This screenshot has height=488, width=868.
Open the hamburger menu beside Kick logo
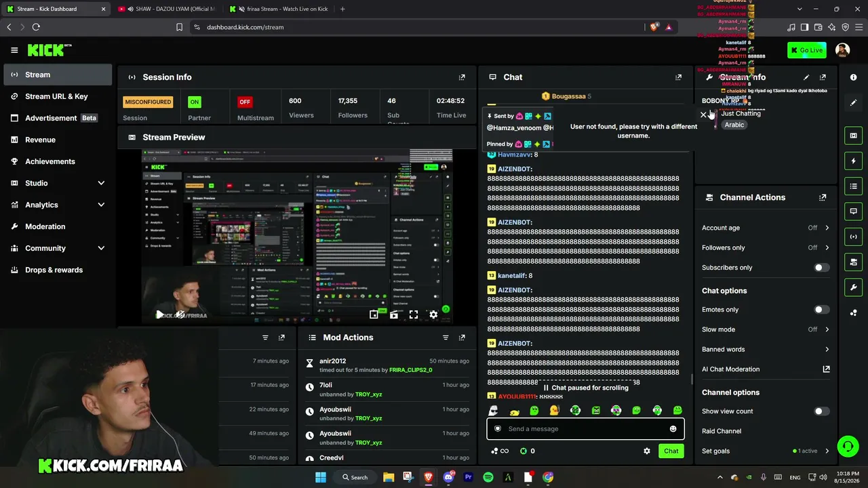[14, 50]
